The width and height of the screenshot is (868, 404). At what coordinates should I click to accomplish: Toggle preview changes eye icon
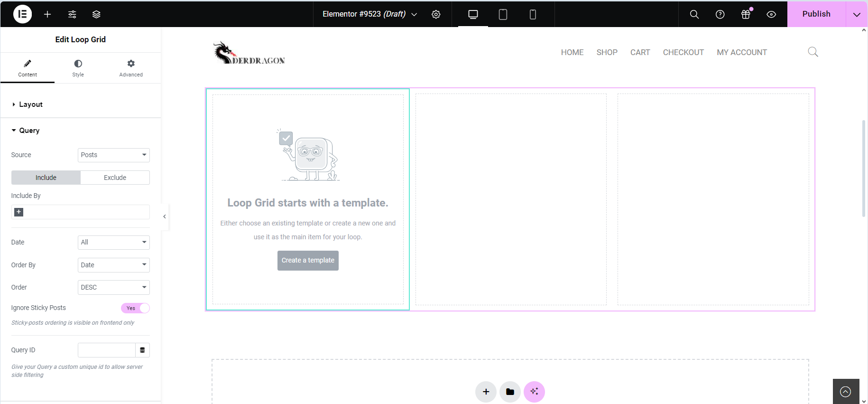(771, 14)
